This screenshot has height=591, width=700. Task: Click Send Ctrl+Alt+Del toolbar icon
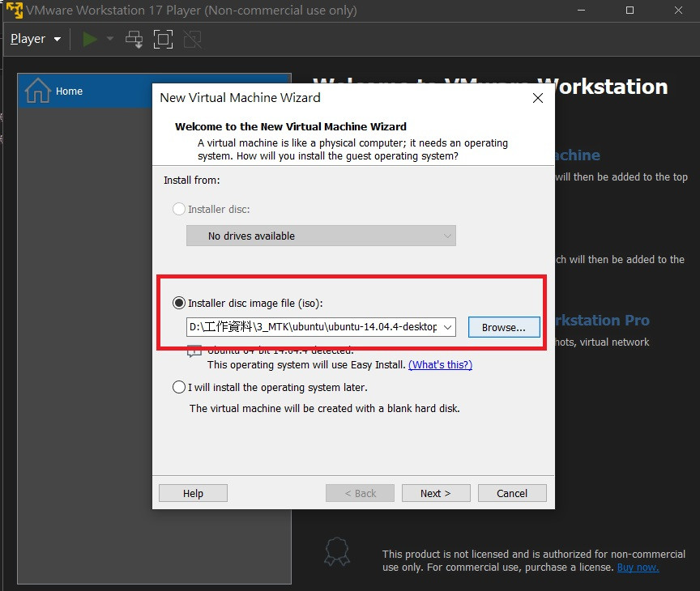pos(134,39)
